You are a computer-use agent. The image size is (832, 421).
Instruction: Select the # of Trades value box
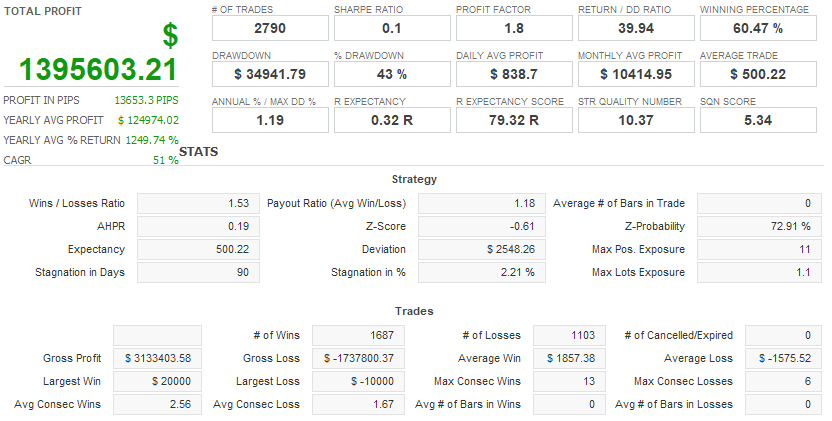(269, 27)
